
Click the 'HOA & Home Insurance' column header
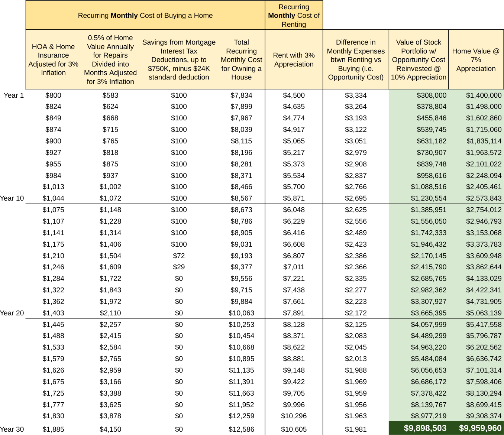53,59
